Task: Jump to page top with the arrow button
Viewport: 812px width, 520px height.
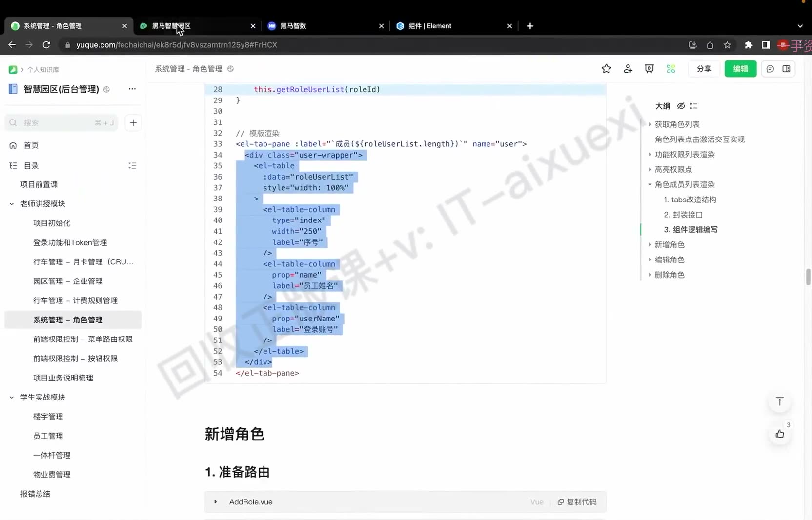Action: pos(780,401)
